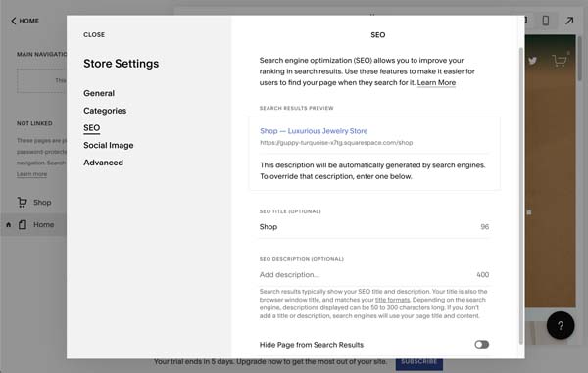This screenshot has width=588, height=373.
Task: Click the Home page icon
Action: tap(23, 225)
